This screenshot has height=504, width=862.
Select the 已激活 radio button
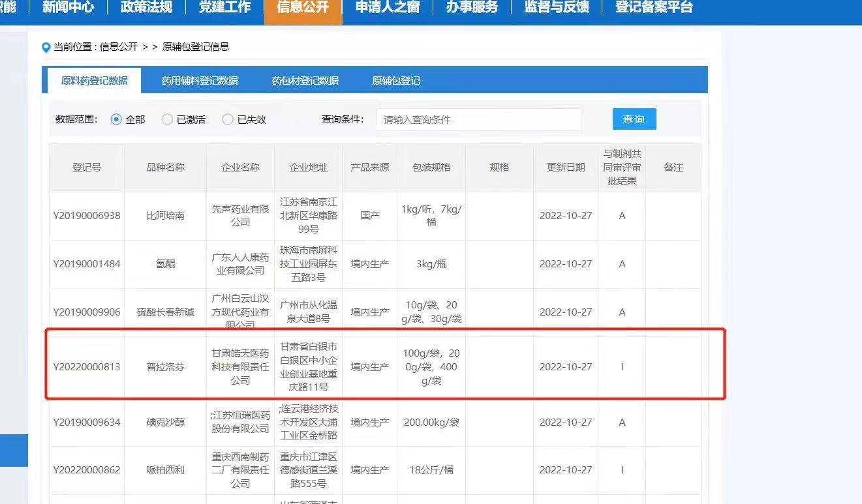[x=168, y=119]
